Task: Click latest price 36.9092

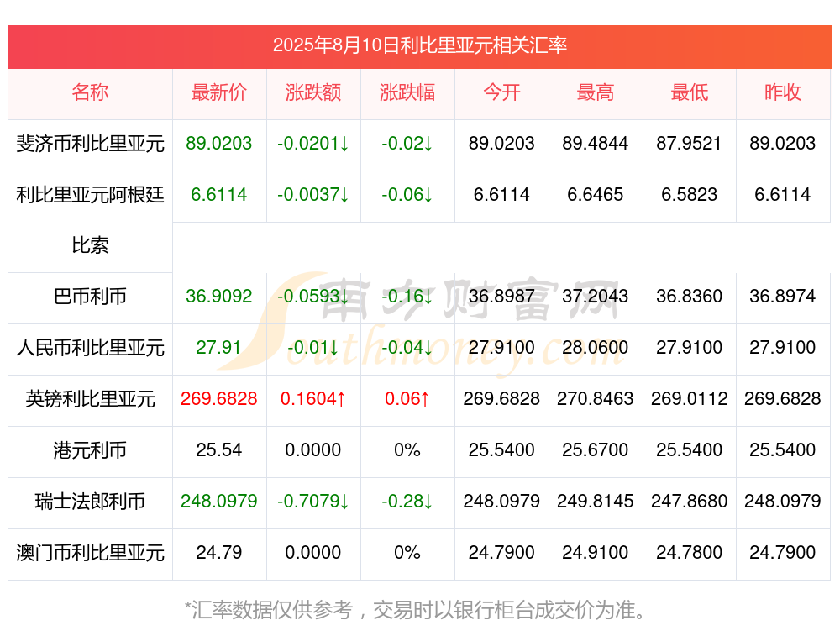Action: tap(219, 296)
